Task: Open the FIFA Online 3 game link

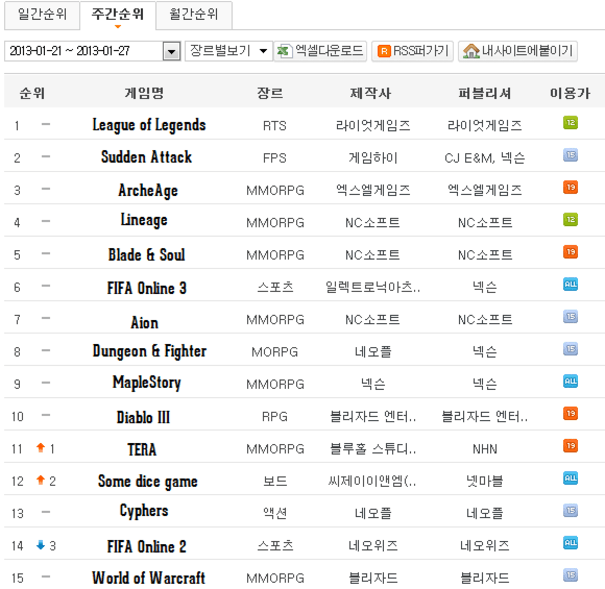Action: tap(147, 288)
